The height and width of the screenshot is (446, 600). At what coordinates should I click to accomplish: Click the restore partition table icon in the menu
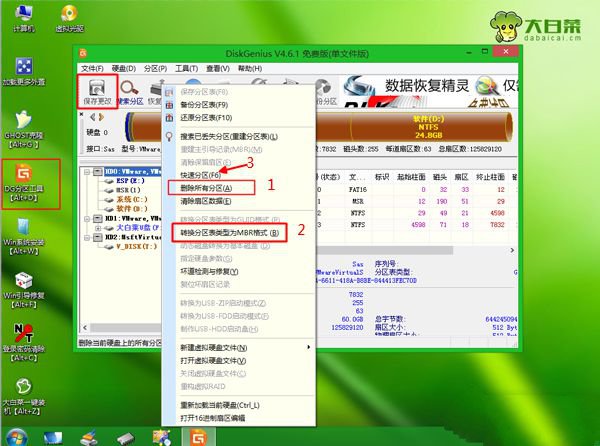[169, 118]
